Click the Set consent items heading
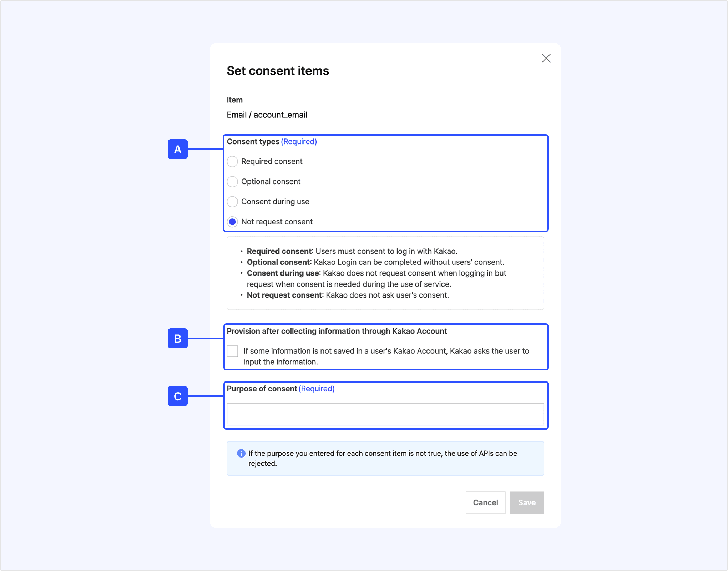 (x=278, y=71)
